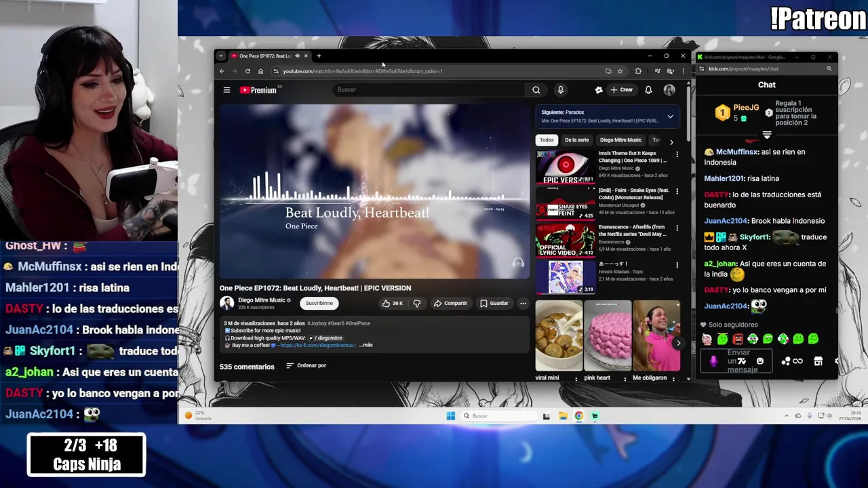The width and height of the screenshot is (868, 488).
Task: Open YouTube notifications bell
Action: [x=648, y=89]
